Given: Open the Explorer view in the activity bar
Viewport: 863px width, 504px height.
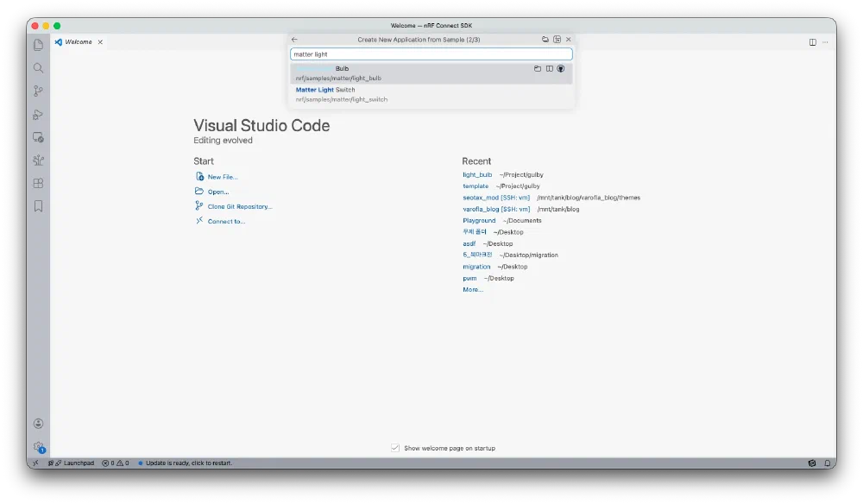Looking at the screenshot, I should [x=38, y=45].
